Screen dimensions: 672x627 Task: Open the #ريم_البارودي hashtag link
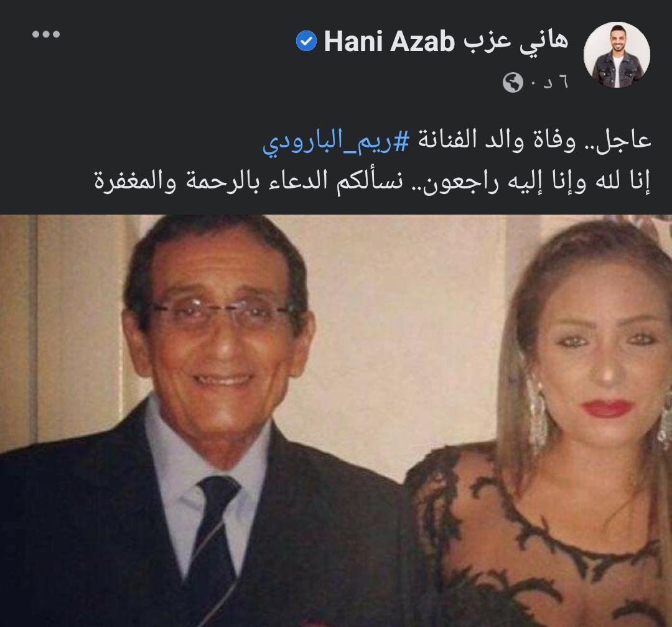(x=337, y=142)
